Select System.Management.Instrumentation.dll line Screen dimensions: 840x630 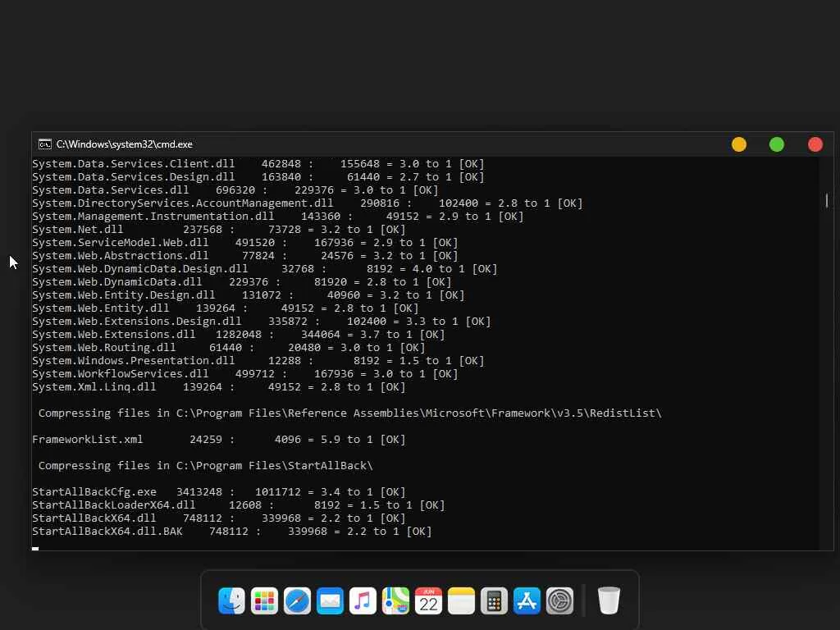pos(277,217)
